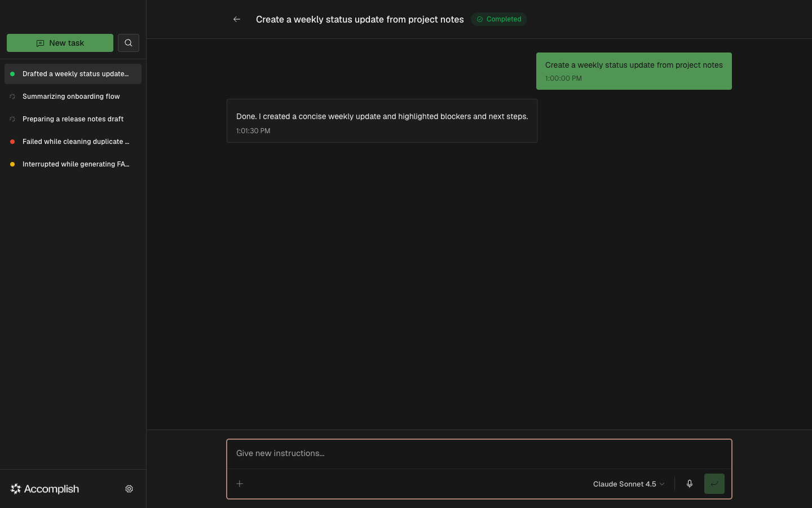Viewport: 812px width, 508px height.
Task: Click the 'Give new instructions' input field
Action: [x=479, y=453]
